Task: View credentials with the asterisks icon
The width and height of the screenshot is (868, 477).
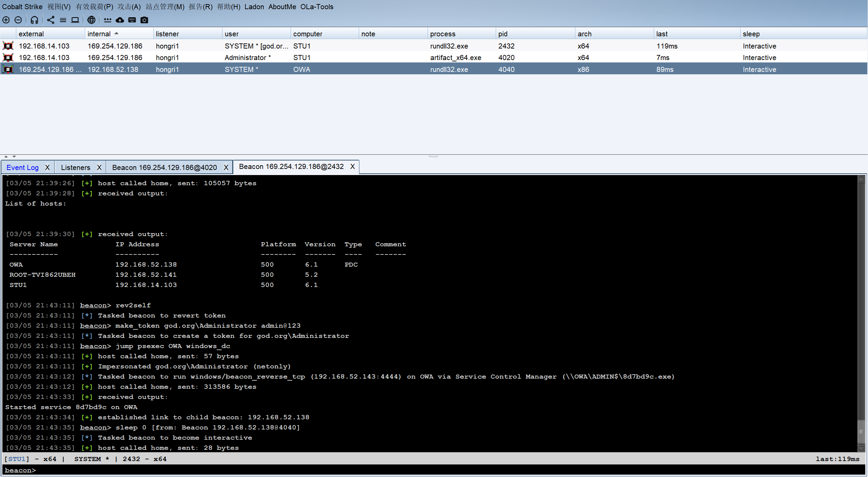Action: click(x=107, y=20)
